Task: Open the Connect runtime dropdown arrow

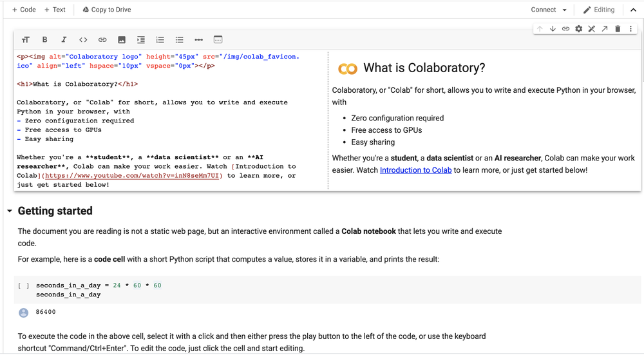Action: [565, 10]
